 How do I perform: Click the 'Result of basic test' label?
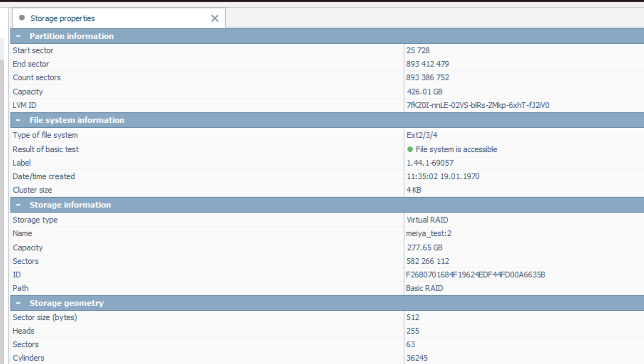tap(46, 149)
